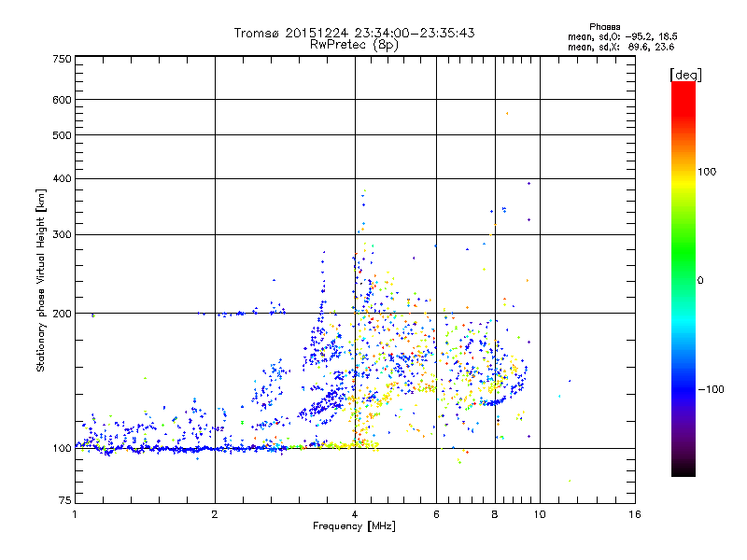This screenshot has width=747, height=560.
Task: Click the x-axis tick label "16"
Action: [635, 514]
